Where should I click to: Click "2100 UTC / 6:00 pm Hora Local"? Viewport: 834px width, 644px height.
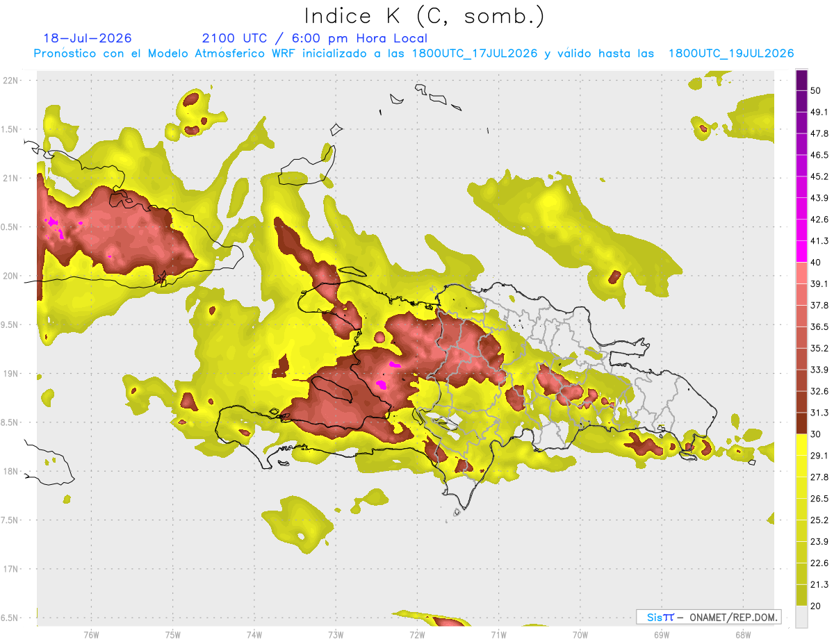click(315, 39)
